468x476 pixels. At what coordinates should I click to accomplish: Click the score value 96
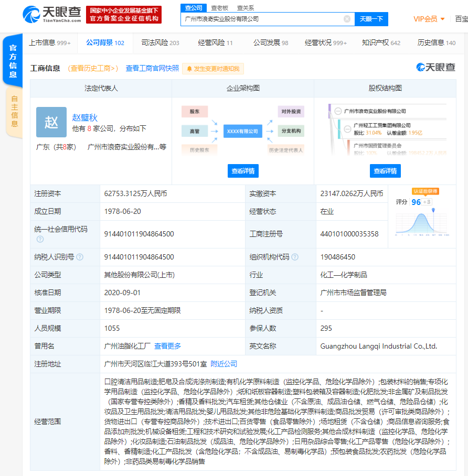(416, 202)
